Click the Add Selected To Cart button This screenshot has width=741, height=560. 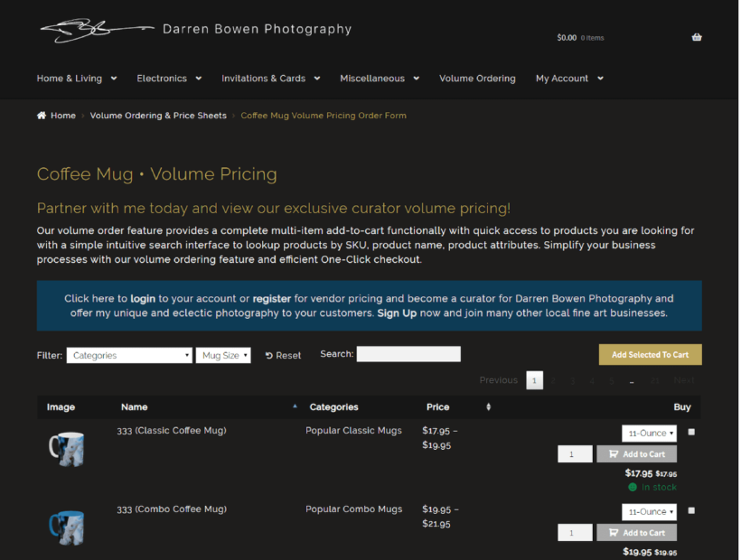651,355
